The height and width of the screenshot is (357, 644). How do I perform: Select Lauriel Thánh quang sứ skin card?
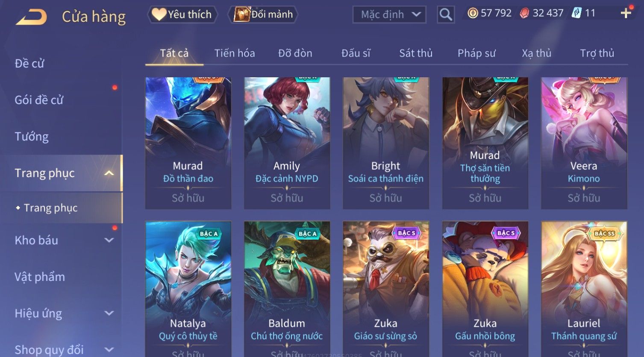[x=584, y=289]
